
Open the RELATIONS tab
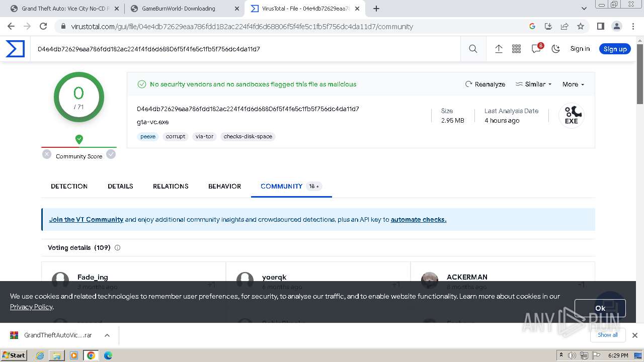(171, 186)
